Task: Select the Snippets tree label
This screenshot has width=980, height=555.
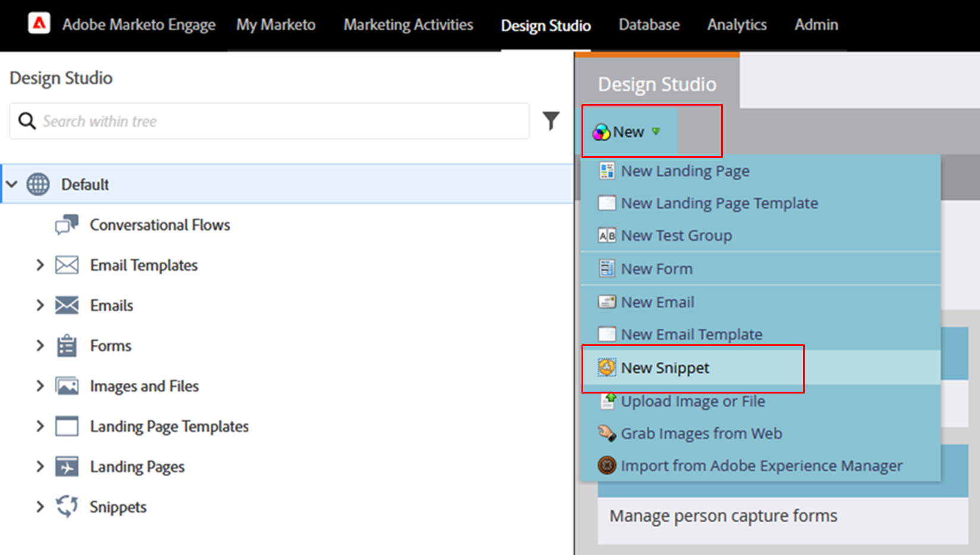Action: coord(118,506)
